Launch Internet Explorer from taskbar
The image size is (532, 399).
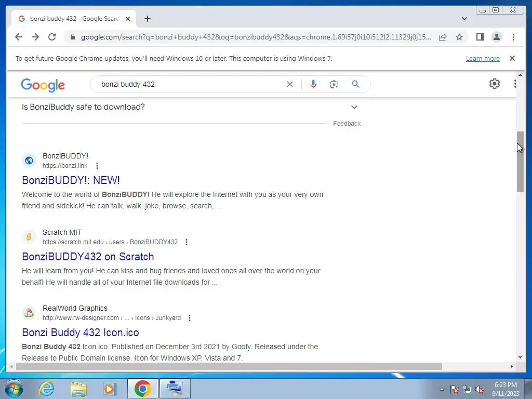(46, 389)
